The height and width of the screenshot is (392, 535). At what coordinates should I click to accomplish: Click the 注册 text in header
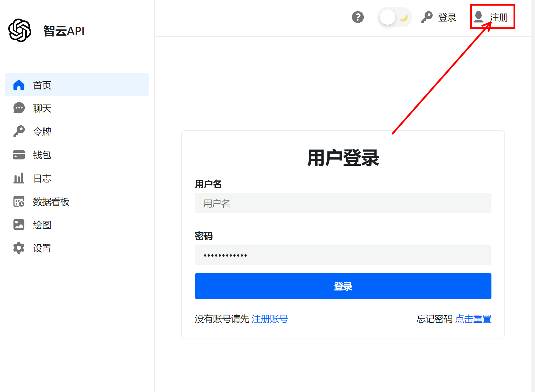tap(499, 17)
